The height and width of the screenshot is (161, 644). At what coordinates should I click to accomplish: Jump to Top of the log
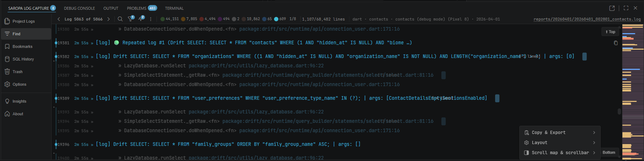point(610,32)
